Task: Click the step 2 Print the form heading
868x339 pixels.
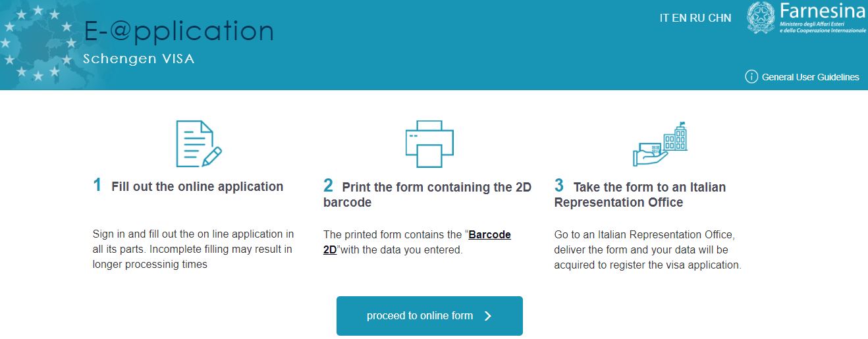Action: tap(427, 194)
